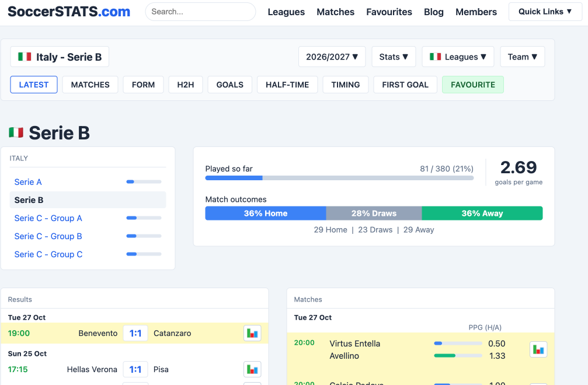This screenshot has height=385, width=588.
Task: Click the SoccerSTATS.com logo
Action: click(x=69, y=12)
